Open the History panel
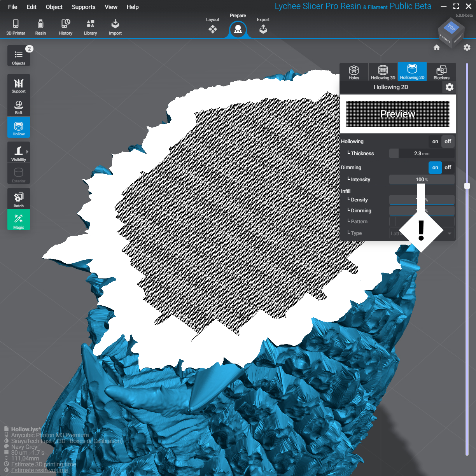Image resolution: width=476 pixels, height=476 pixels. [65, 26]
